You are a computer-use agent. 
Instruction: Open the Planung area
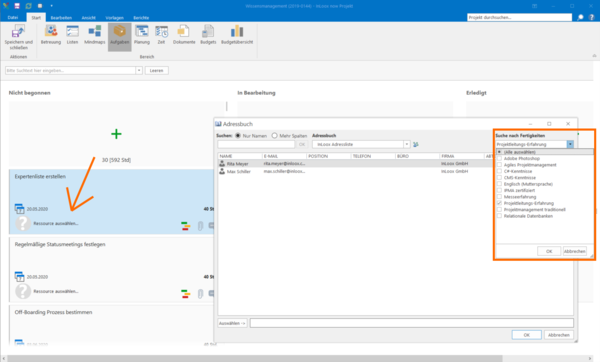coord(142,35)
